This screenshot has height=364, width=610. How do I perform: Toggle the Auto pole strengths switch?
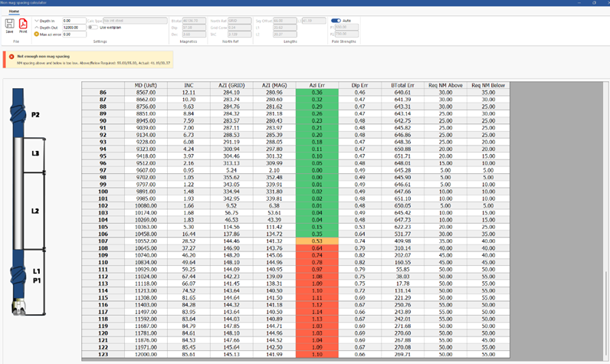tap(336, 21)
